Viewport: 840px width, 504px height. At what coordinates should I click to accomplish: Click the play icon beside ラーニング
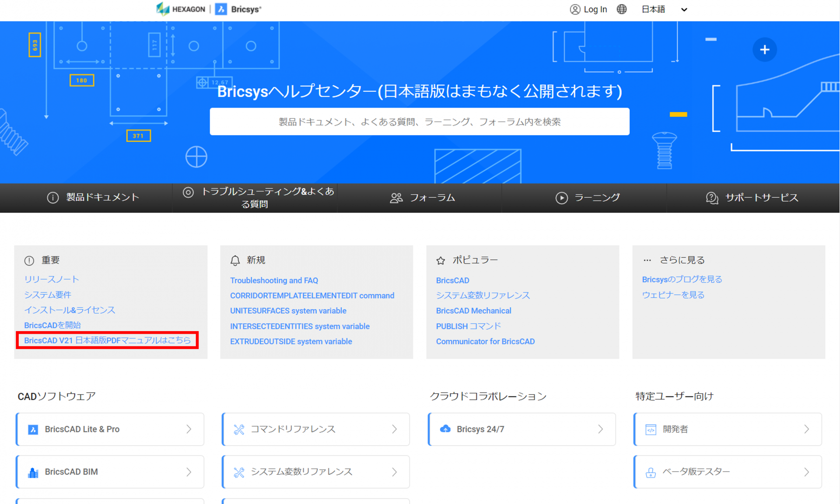click(x=562, y=198)
